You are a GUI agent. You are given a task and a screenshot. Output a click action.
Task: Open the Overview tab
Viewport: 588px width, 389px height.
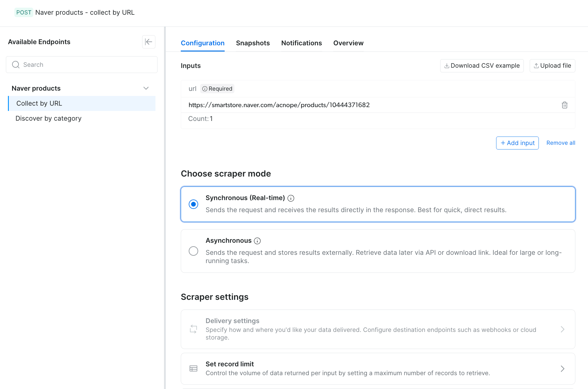348,43
